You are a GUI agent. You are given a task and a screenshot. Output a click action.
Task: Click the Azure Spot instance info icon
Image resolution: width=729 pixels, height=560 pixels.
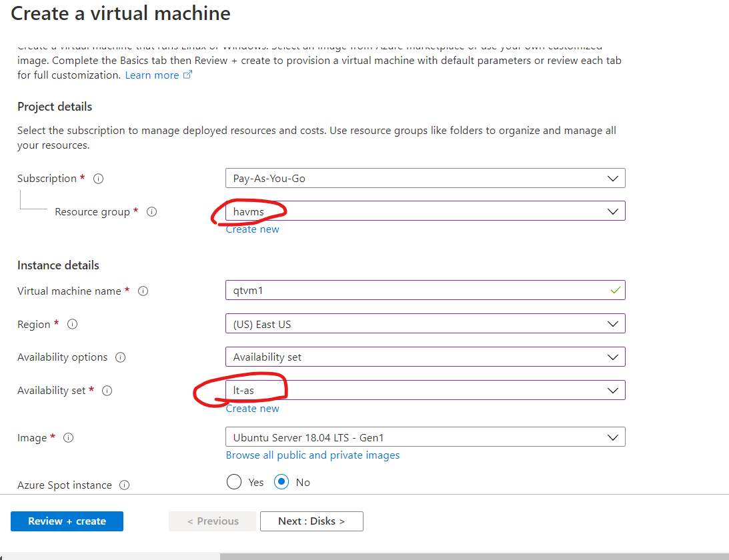[124, 485]
